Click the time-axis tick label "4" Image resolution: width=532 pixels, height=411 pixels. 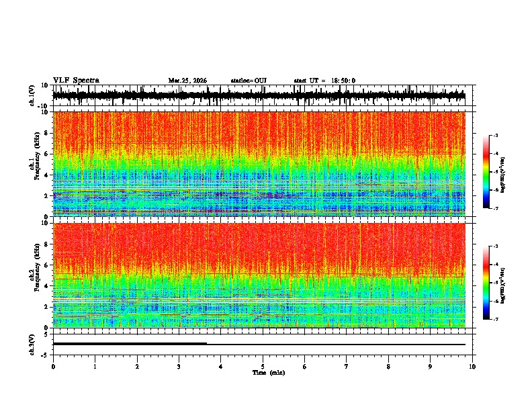pos(221,367)
